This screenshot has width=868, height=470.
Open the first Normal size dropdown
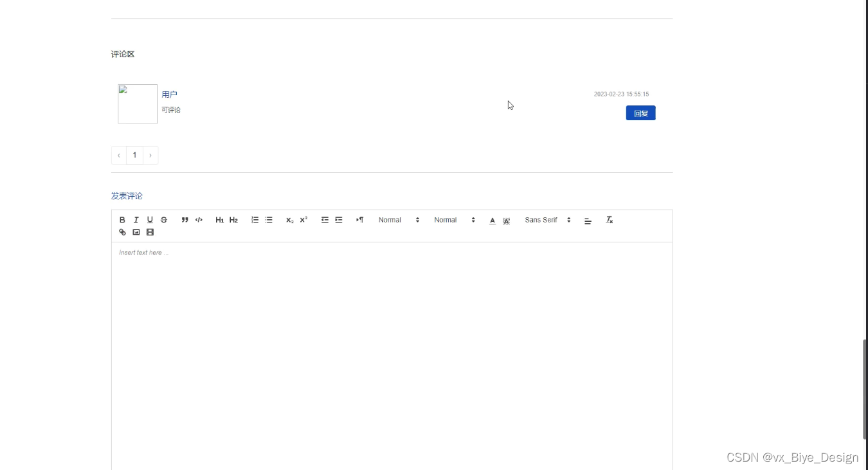point(399,220)
